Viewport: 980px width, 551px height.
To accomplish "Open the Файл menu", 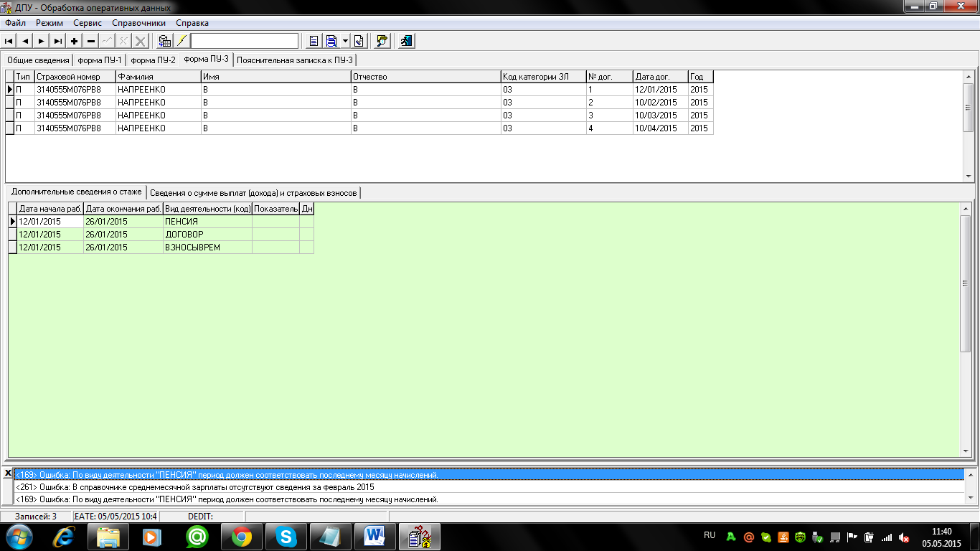I will tap(15, 23).
